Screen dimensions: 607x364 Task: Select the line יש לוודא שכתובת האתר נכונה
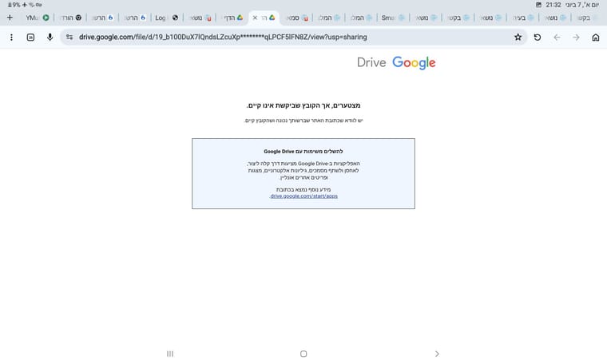tap(303, 121)
